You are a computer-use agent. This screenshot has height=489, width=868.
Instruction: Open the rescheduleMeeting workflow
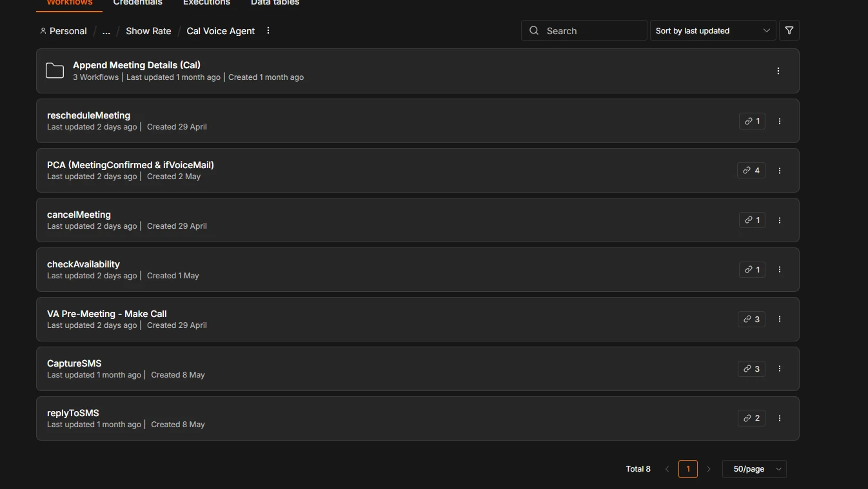coord(418,121)
